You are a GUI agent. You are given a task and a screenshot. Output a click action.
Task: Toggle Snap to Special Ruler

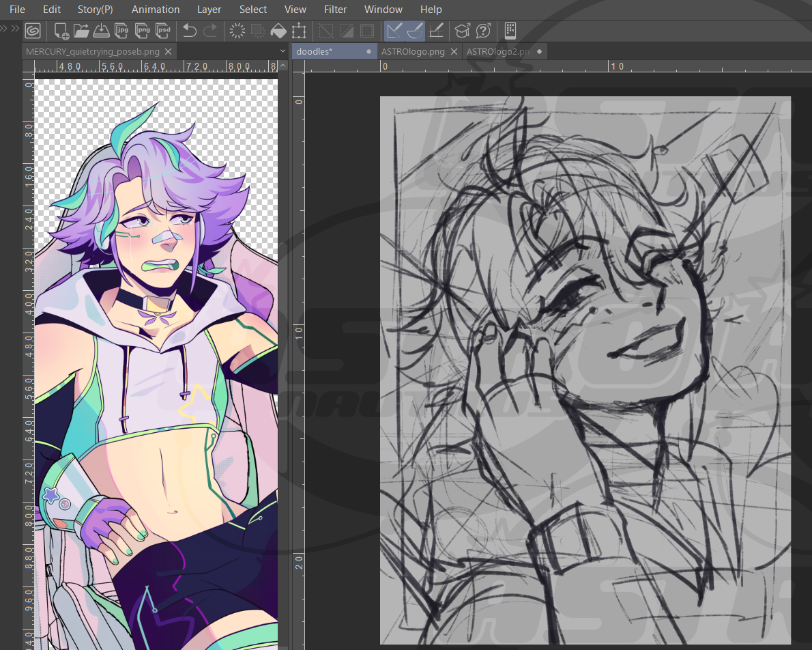click(x=415, y=31)
